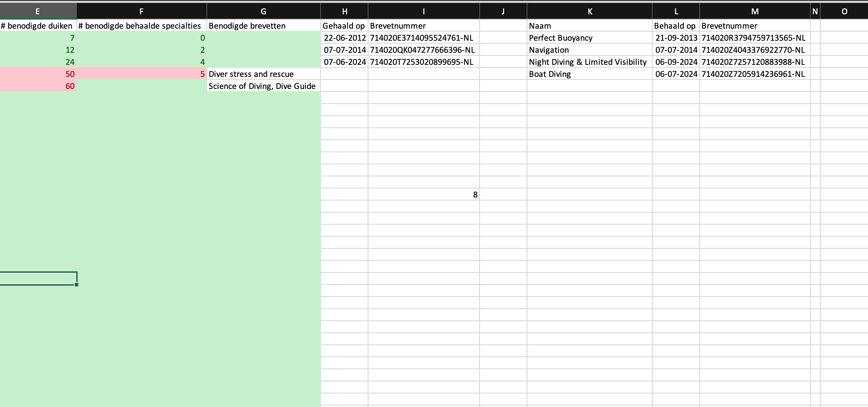This screenshot has width=868, height=407.
Task: Select the 'Diver stress and rescue' cell
Action: [x=264, y=74]
